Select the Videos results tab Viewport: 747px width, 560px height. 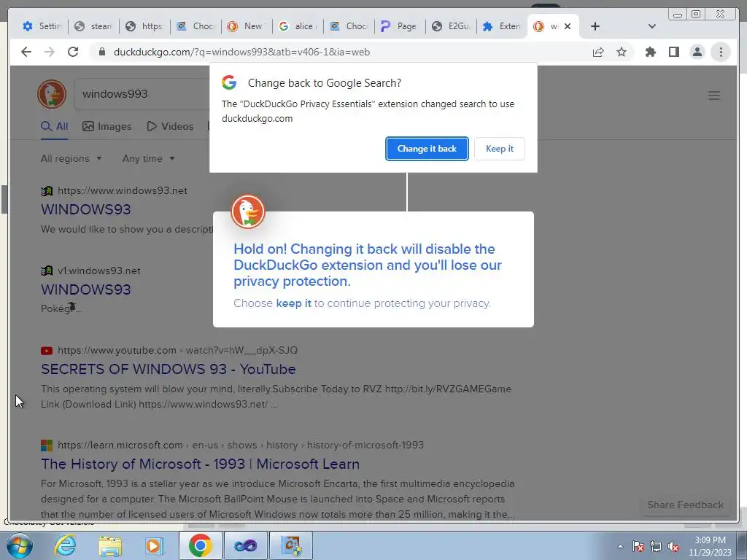[x=170, y=126]
